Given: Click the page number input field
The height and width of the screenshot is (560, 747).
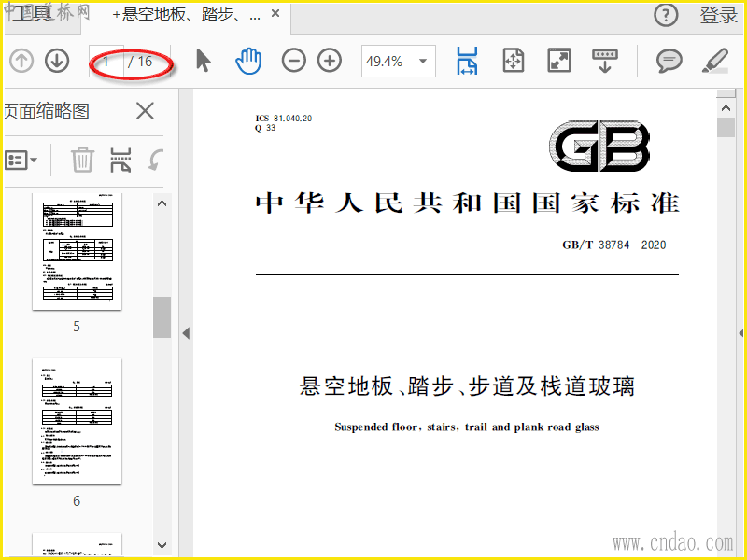Looking at the screenshot, I should (106, 61).
